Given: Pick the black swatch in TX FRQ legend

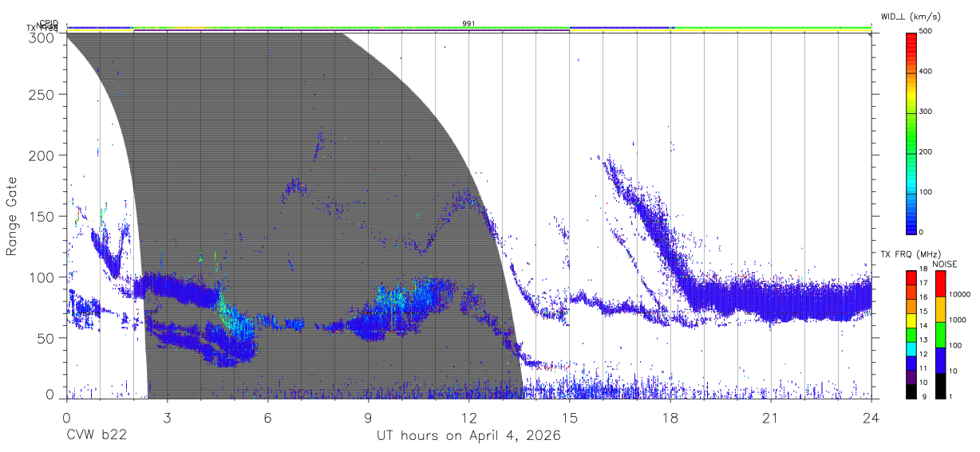Looking at the screenshot, I should click(911, 391).
